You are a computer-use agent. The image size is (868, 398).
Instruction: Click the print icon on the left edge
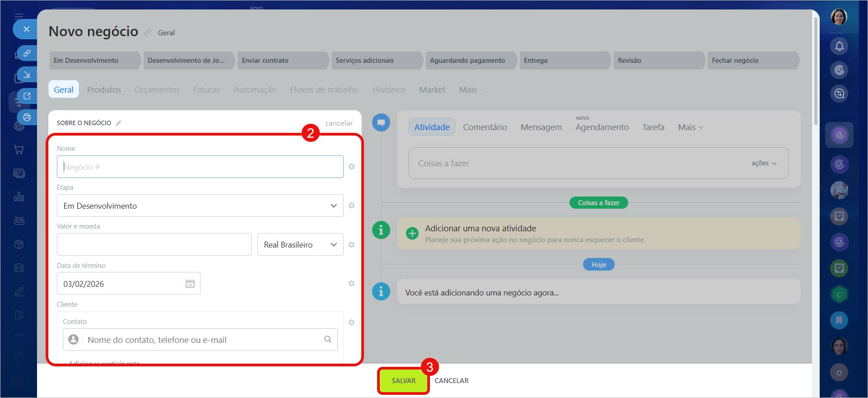(x=27, y=117)
